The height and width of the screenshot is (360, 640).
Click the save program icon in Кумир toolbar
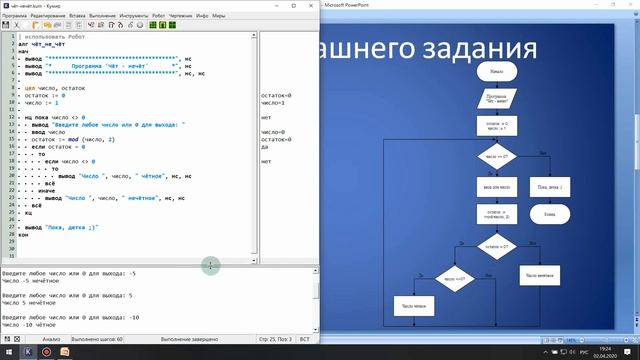point(6,25)
